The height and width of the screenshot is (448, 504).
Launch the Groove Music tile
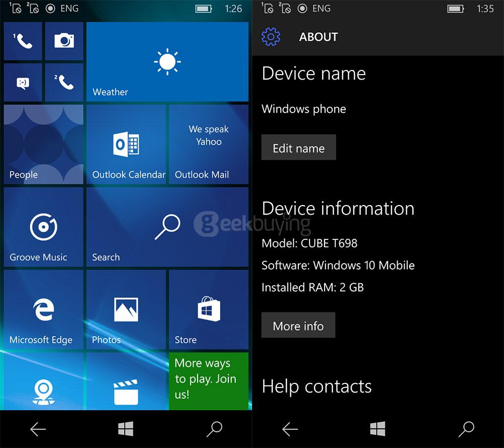coord(43,227)
